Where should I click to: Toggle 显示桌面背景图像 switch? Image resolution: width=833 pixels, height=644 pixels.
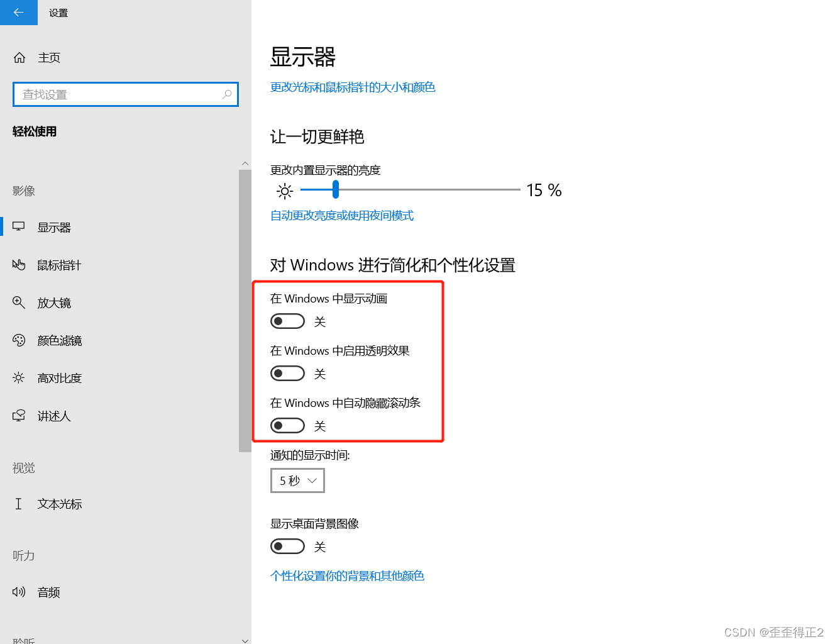click(287, 547)
